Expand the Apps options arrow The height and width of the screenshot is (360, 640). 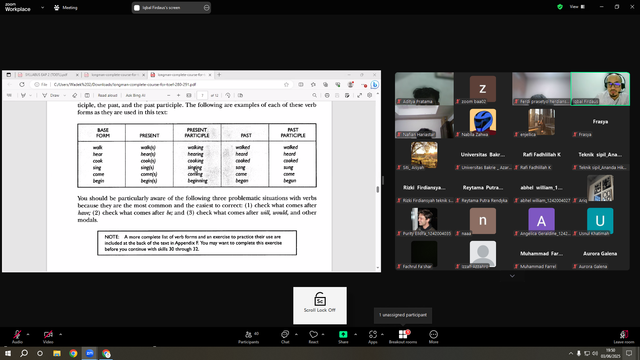coord(382,334)
